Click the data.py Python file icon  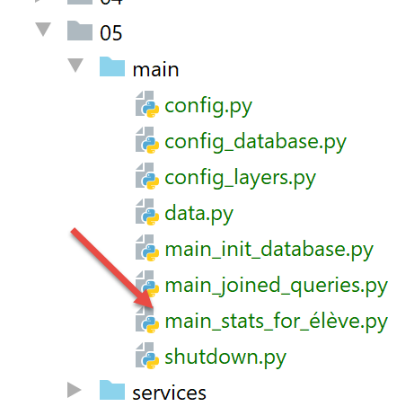(x=147, y=212)
